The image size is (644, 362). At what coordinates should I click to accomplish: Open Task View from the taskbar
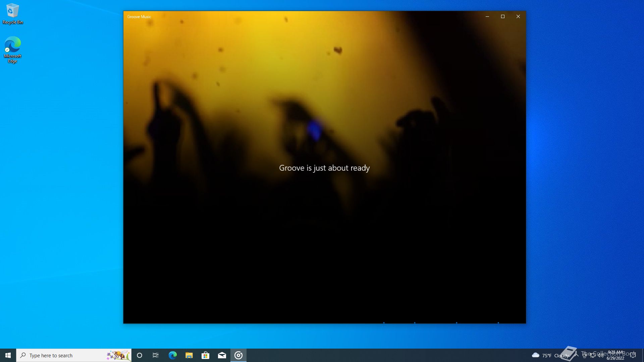click(x=156, y=355)
